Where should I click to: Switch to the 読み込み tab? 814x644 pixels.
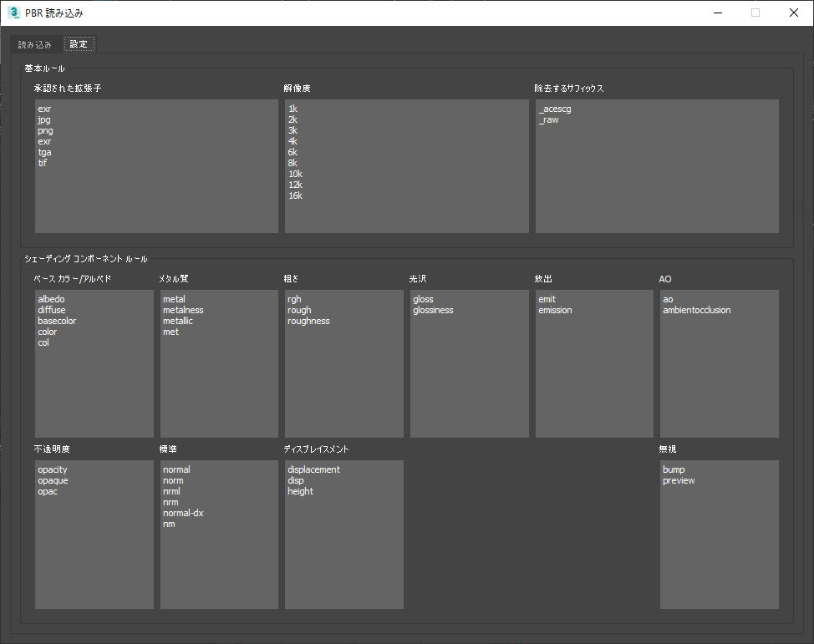(x=35, y=44)
